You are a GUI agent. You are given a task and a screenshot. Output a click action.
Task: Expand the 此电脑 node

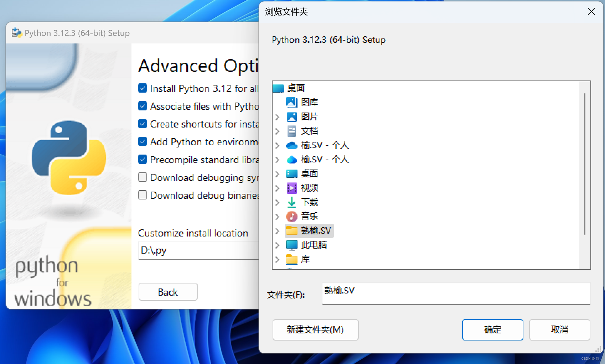click(x=277, y=245)
